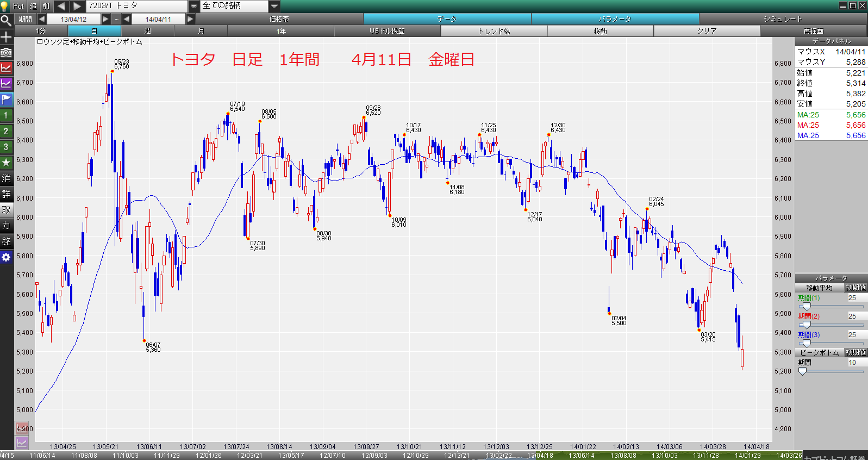This screenshot has width=868, height=460.
Task: Select the blue flag marker icon
Action: [6, 100]
